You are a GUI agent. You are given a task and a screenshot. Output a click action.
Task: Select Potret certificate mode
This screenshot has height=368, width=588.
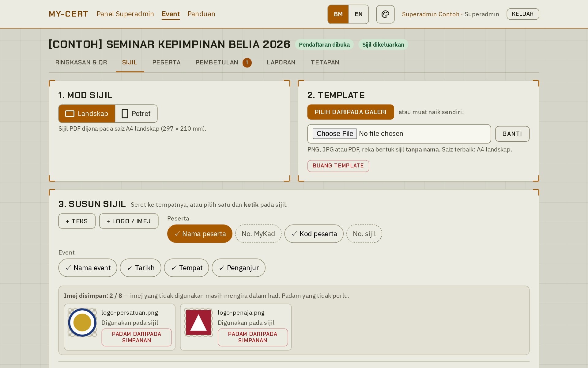pyautogui.click(x=136, y=114)
